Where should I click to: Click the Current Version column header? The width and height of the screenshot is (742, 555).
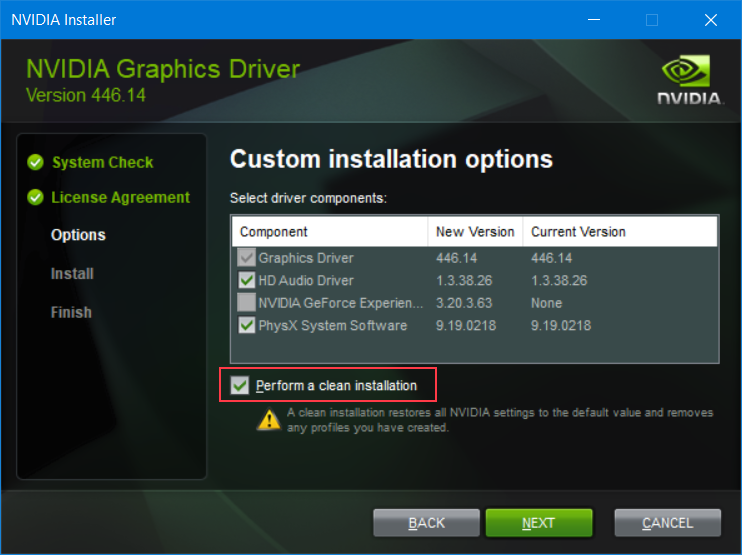click(578, 232)
